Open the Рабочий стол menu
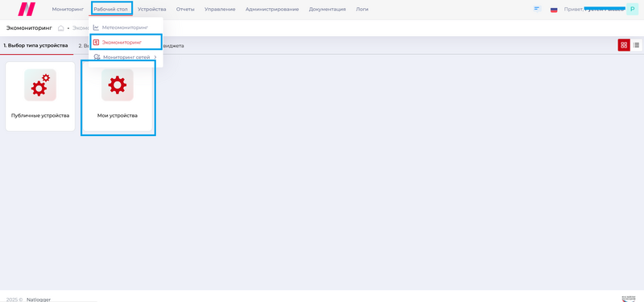Viewport: 644px width, 302px height. click(x=110, y=9)
